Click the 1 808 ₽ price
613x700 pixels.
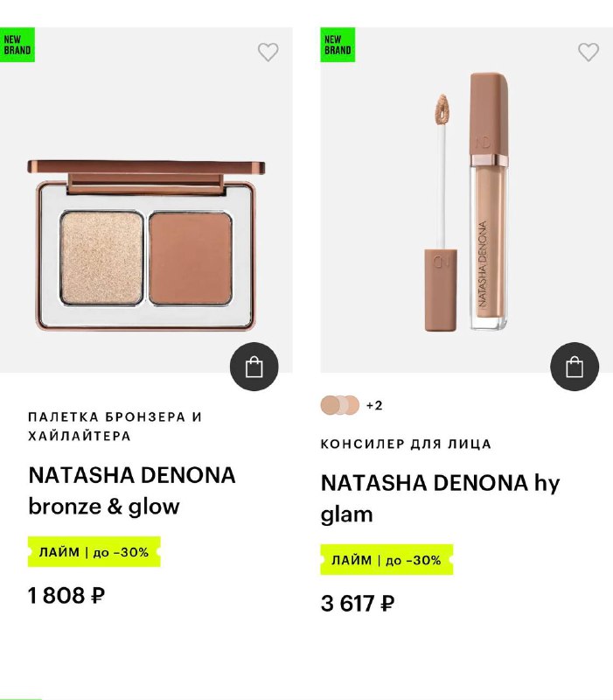coord(66,596)
